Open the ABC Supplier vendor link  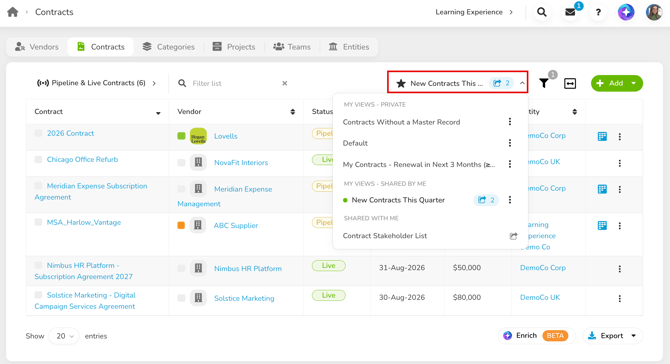click(236, 226)
